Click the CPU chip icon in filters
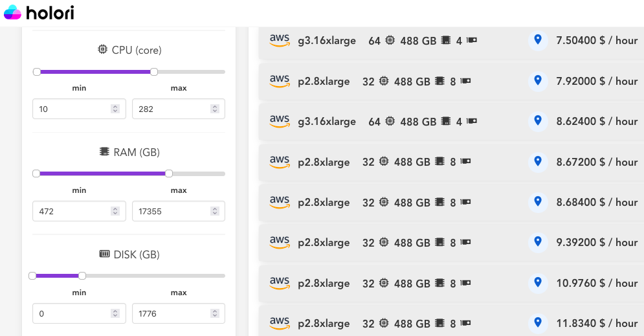The image size is (644, 336). coord(102,50)
